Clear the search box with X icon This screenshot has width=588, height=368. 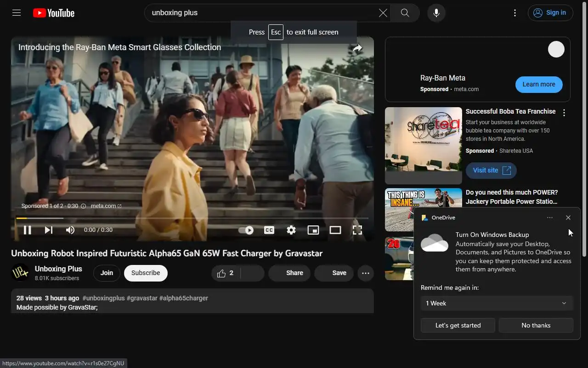pos(383,13)
